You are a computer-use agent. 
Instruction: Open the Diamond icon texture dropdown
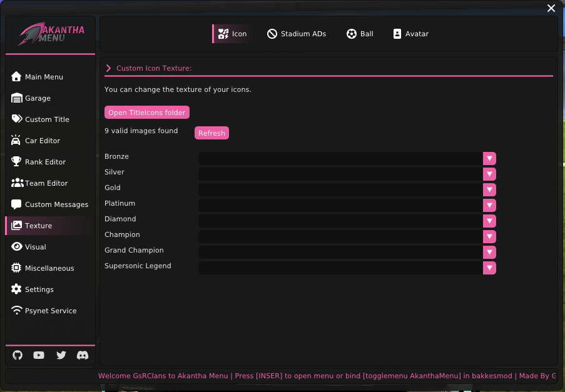(489, 221)
